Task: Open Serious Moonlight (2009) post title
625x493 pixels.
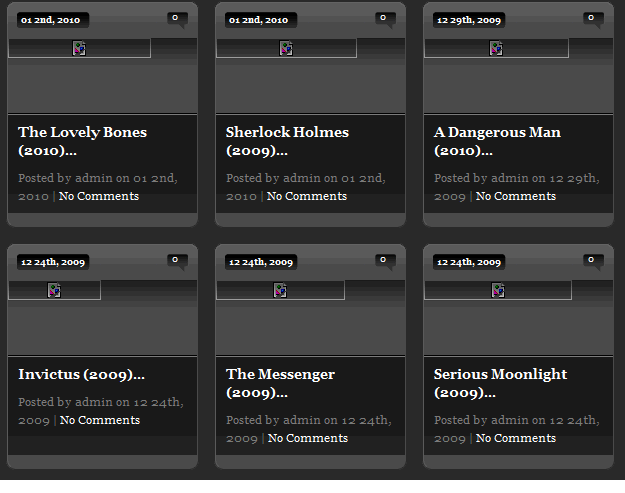Action: pyautogui.click(x=500, y=383)
